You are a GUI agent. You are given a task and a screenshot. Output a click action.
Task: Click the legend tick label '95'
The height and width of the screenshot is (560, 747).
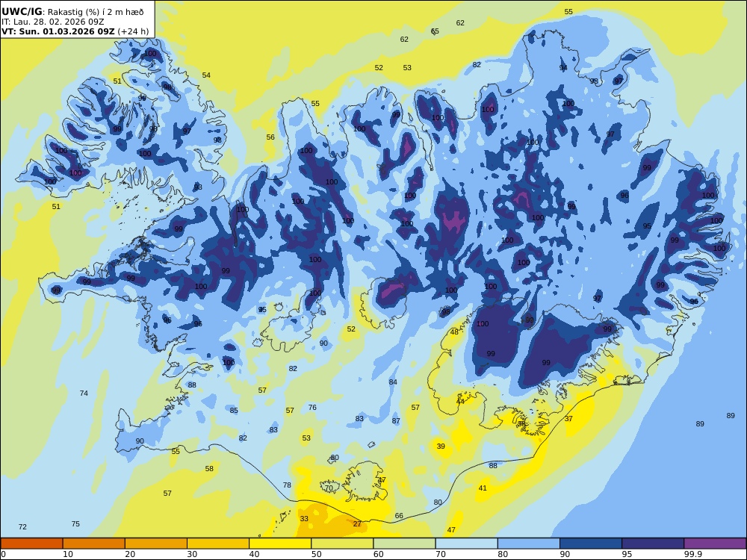[x=627, y=554]
